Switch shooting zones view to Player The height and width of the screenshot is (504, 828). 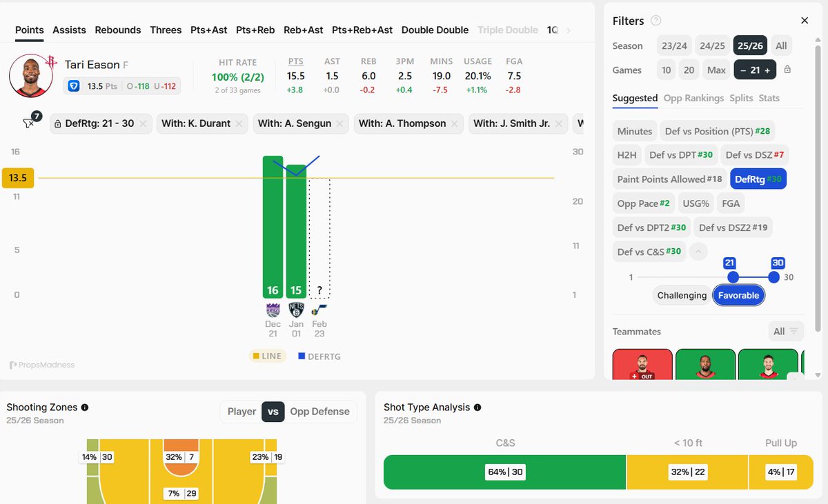[241, 412]
